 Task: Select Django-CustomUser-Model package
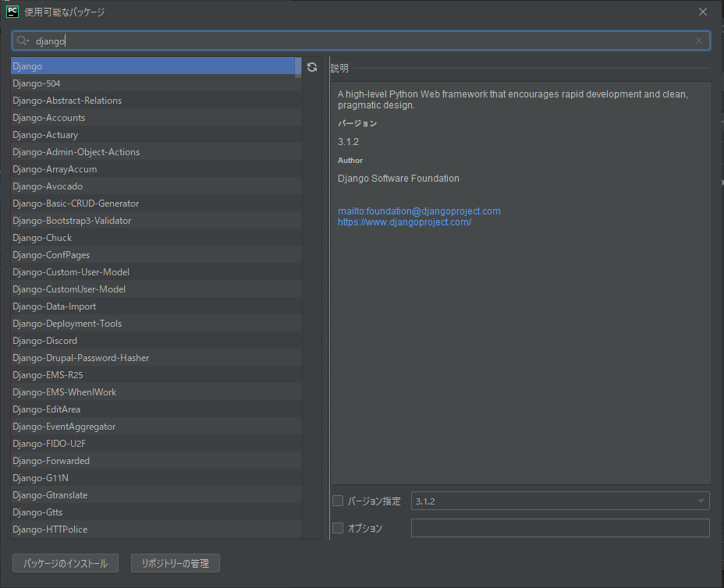156,289
